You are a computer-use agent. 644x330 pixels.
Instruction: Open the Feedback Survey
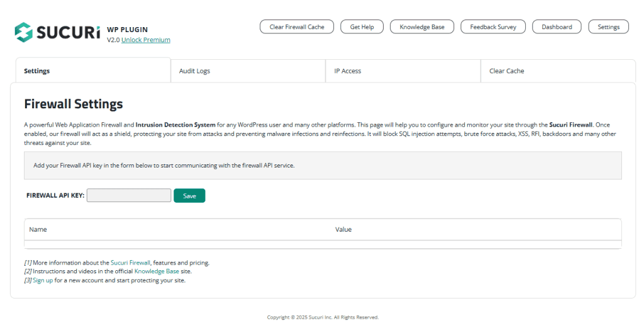tap(493, 26)
